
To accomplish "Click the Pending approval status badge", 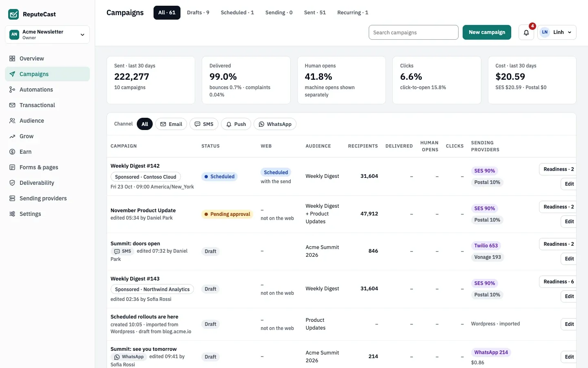I will pos(227,214).
